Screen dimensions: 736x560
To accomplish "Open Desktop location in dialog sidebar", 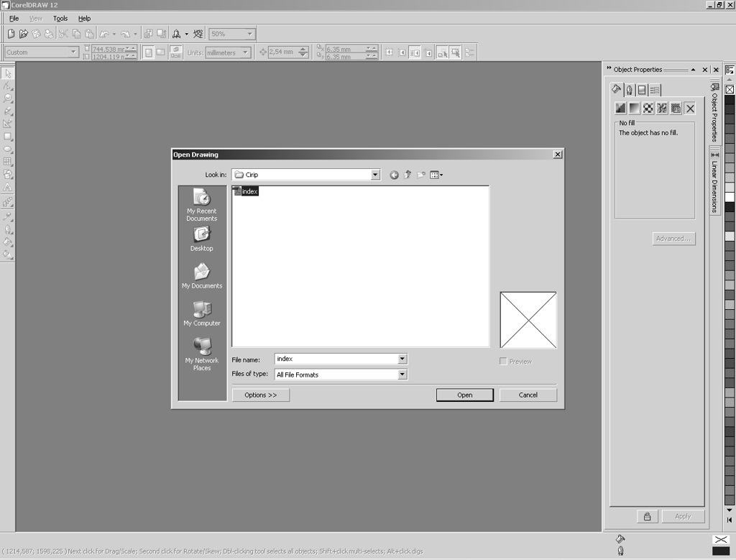I will click(202, 239).
